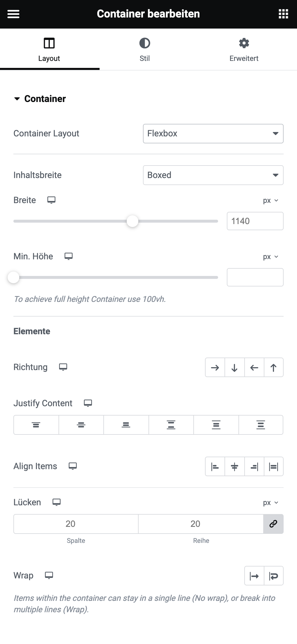The image size is (297, 644).
Task: Set direction to row with right arrow
Action: point(215,367)
